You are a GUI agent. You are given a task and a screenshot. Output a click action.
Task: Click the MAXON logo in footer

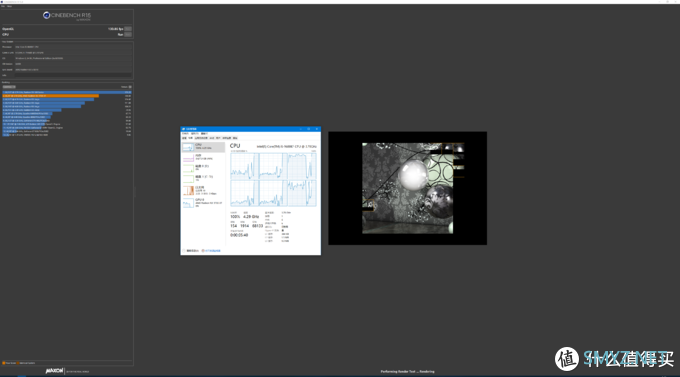[55, 371]
